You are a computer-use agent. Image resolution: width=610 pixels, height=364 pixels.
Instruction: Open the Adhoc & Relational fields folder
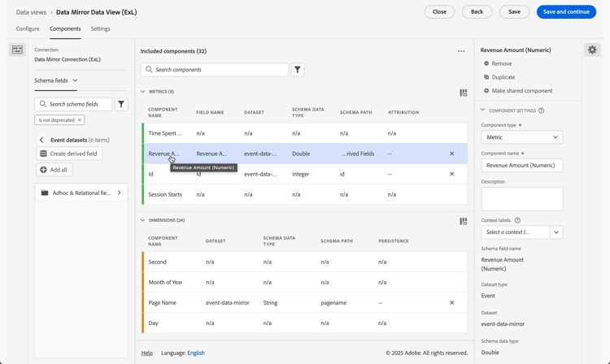81,193
